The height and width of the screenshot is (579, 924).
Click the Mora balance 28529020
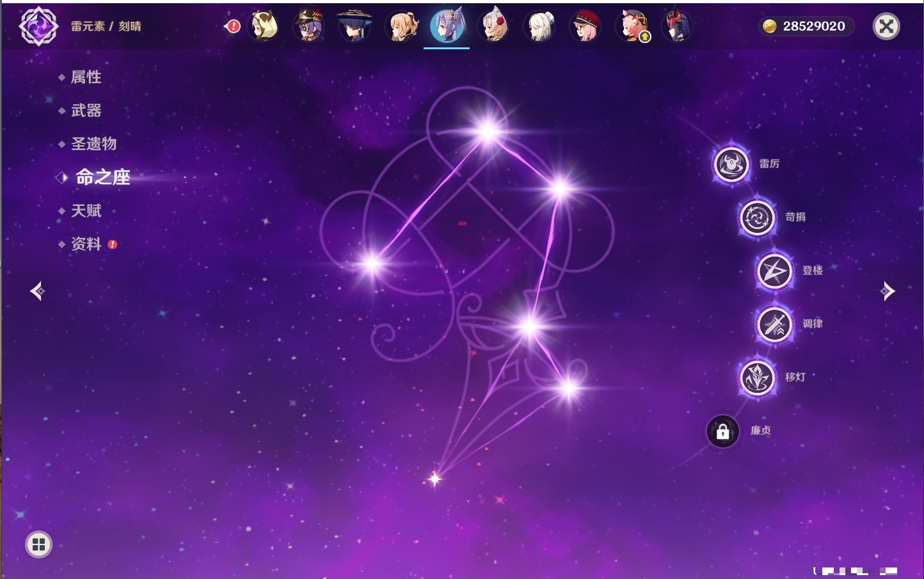tap(806, 26)
